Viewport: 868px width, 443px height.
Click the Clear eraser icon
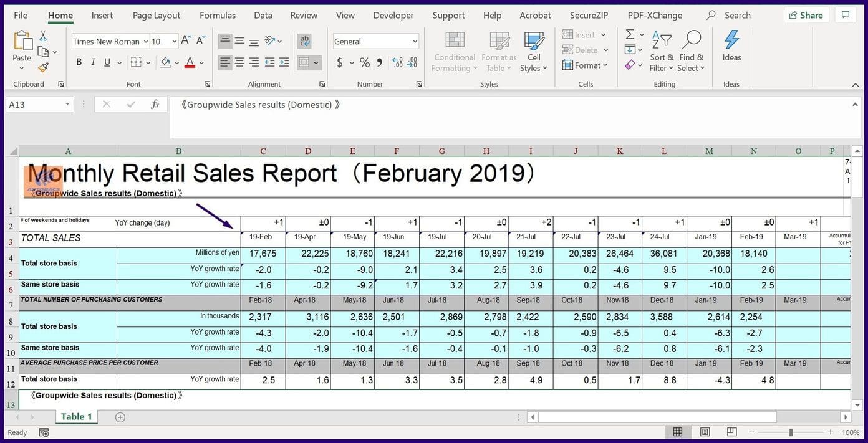pos(630,64)
